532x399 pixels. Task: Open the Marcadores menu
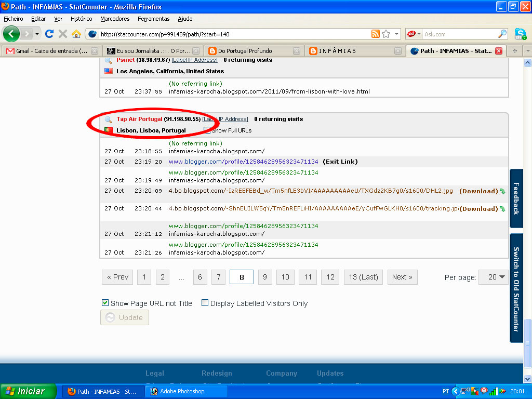(x=115, y=19)
